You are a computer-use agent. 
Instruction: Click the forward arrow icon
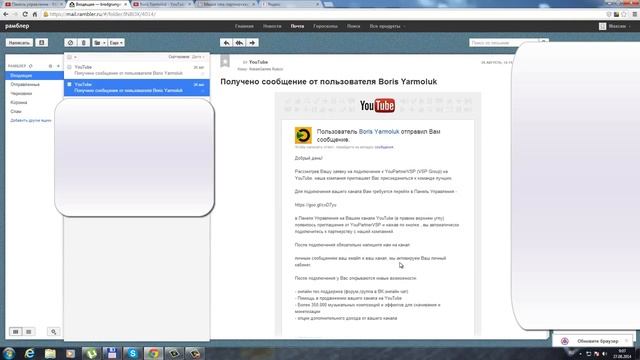(x=252, y=43)
